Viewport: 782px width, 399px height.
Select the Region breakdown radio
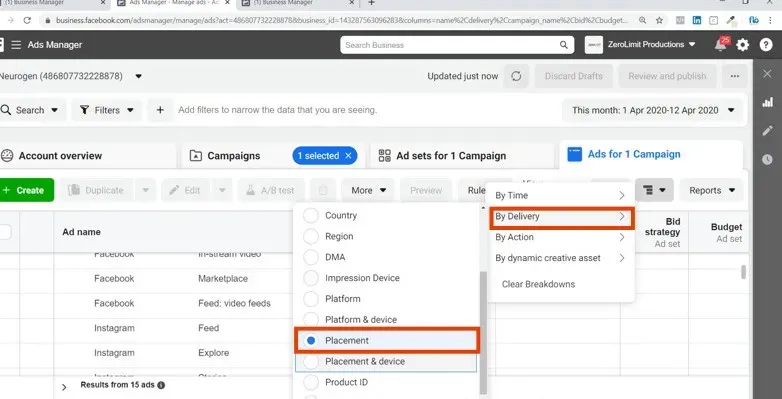tap(311, 236)
